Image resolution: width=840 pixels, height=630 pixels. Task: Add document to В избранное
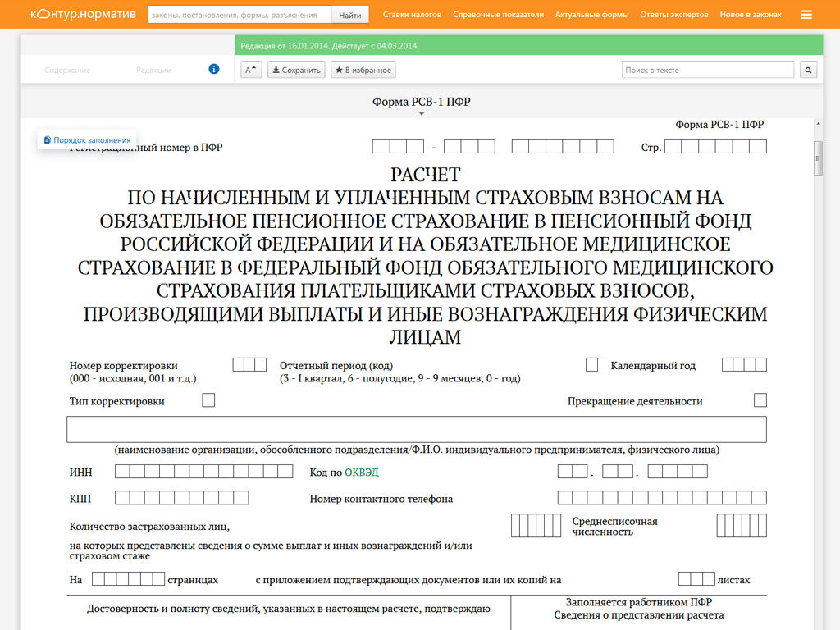[363, 71]
